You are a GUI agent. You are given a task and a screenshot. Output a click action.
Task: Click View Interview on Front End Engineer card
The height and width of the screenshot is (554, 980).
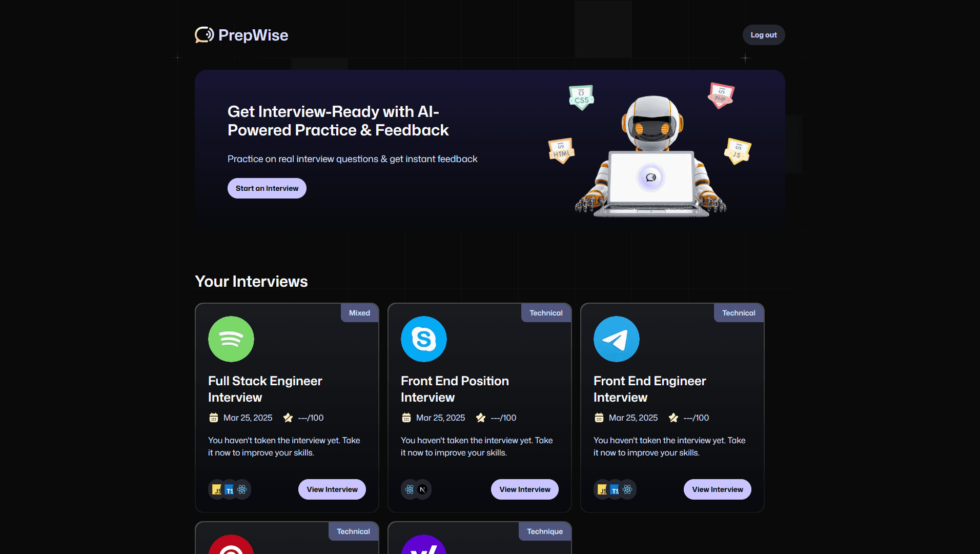(x=717, y=489)
